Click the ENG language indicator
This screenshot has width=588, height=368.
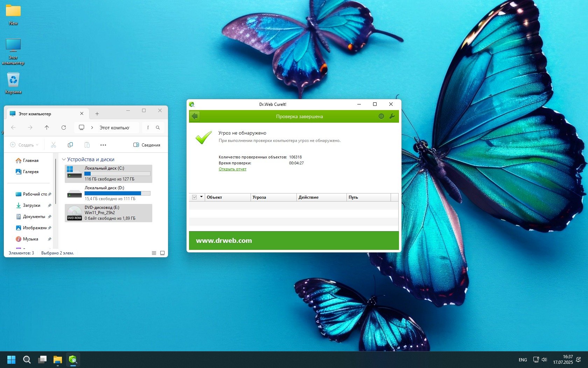pos(523,360)
